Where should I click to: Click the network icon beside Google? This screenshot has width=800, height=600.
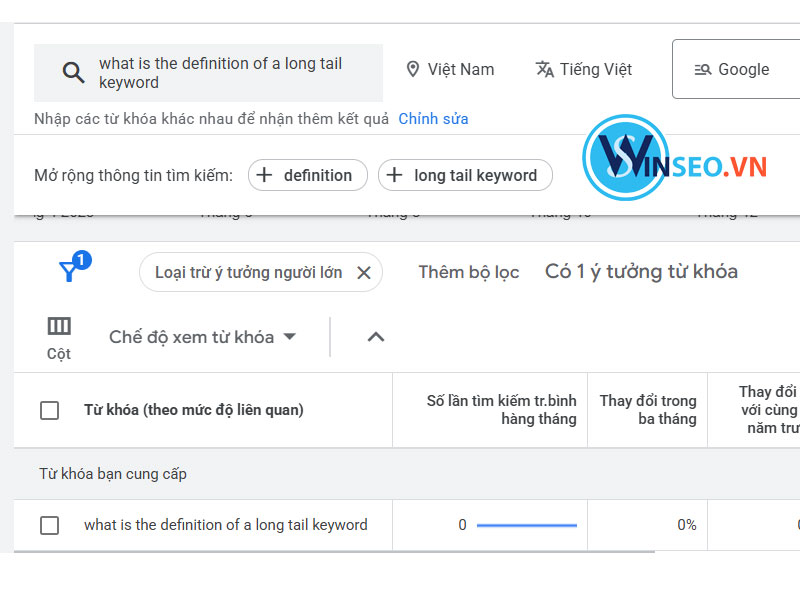tap(701, 69)
